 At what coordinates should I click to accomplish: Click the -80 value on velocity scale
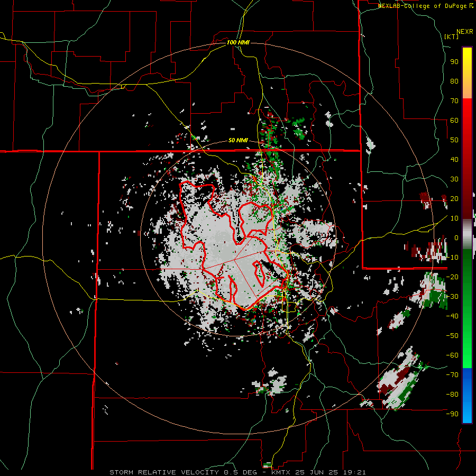coord(452,395)
